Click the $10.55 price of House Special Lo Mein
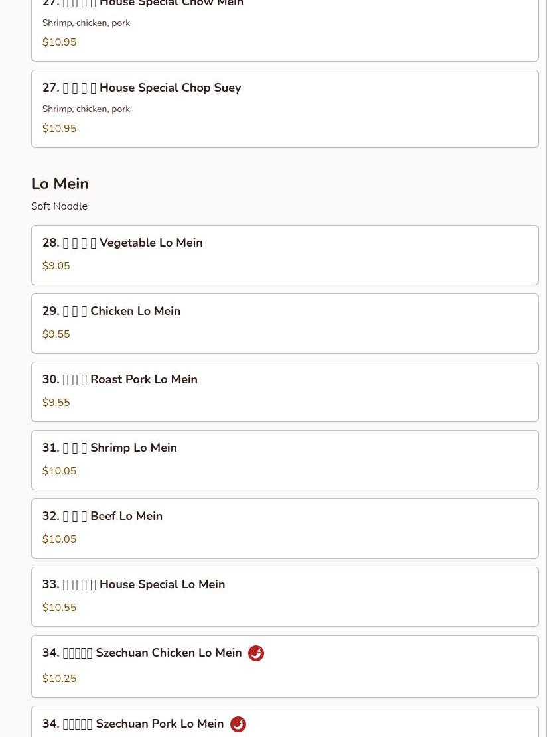Viewport: 560px width, 737px height. click(x=59, y=608)
